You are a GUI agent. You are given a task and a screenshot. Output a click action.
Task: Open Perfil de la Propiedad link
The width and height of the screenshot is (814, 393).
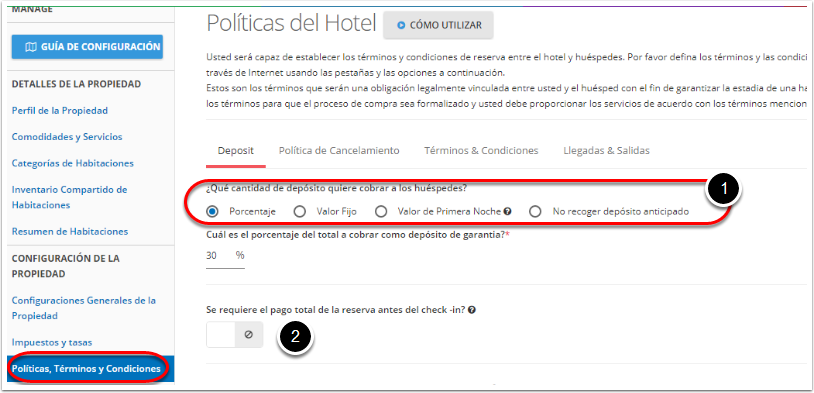pos(60,111)
